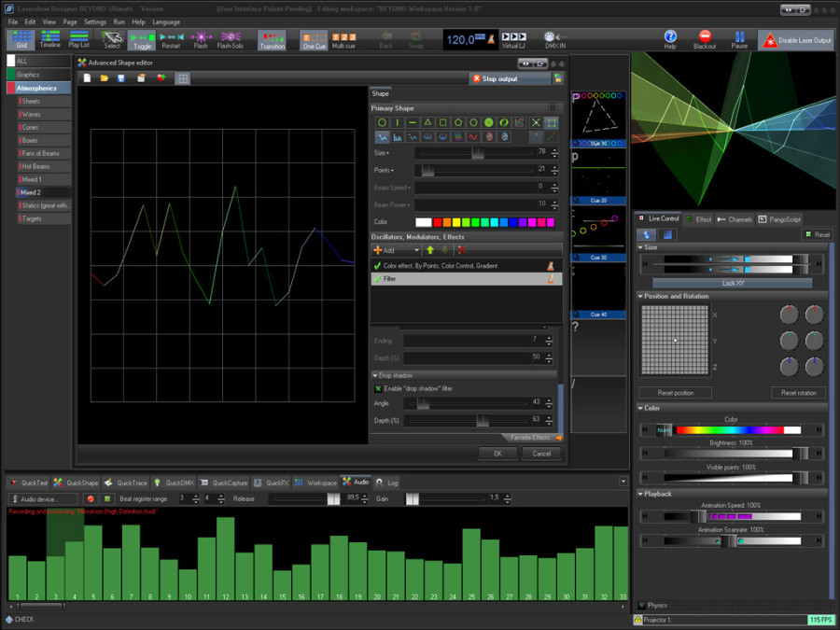Select the triangle primary shape icon
Screen dimensions: 840x630
427,122
